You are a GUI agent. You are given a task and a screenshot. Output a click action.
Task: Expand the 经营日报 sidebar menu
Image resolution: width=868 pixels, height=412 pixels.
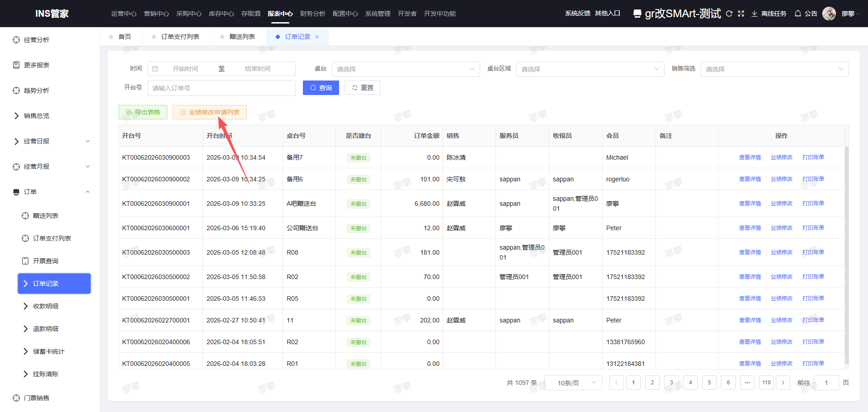tap(87, 141)
